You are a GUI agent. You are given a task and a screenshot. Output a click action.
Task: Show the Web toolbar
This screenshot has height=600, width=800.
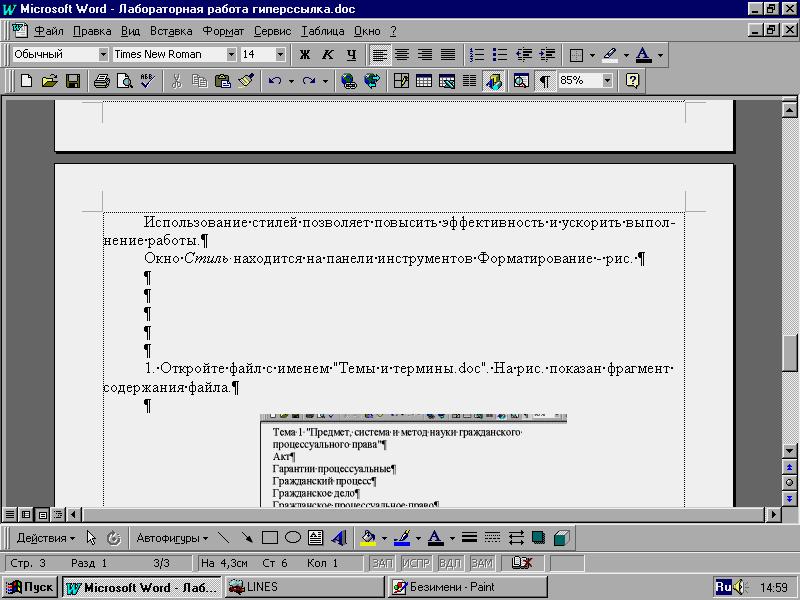tap(372, 81)
